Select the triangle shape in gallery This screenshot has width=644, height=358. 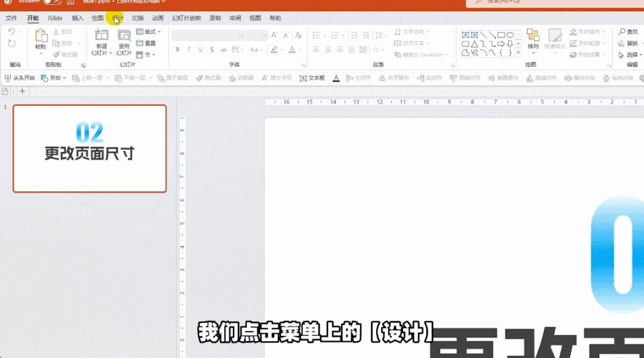click(475, 44)
